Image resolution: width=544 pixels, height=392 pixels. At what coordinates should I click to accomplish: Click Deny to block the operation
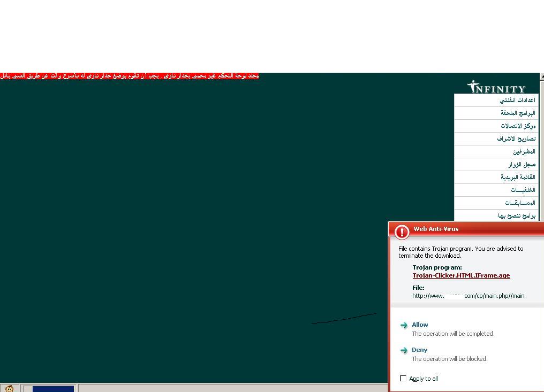(x=419, y=350)
